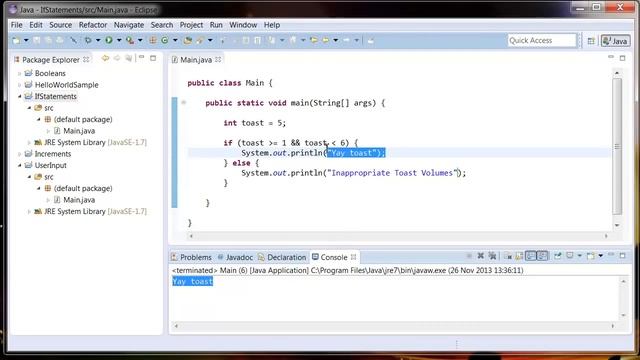Click the editor vertical scrollbar thumb
Viewport: 640px width, 360px height.
(617, 146)
